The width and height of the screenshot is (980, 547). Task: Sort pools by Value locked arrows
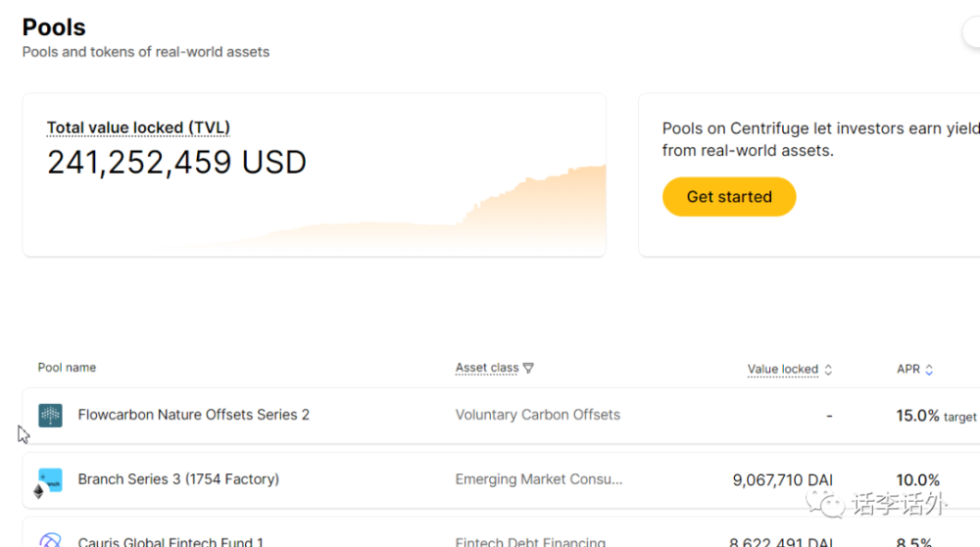(x=828, y=370)
